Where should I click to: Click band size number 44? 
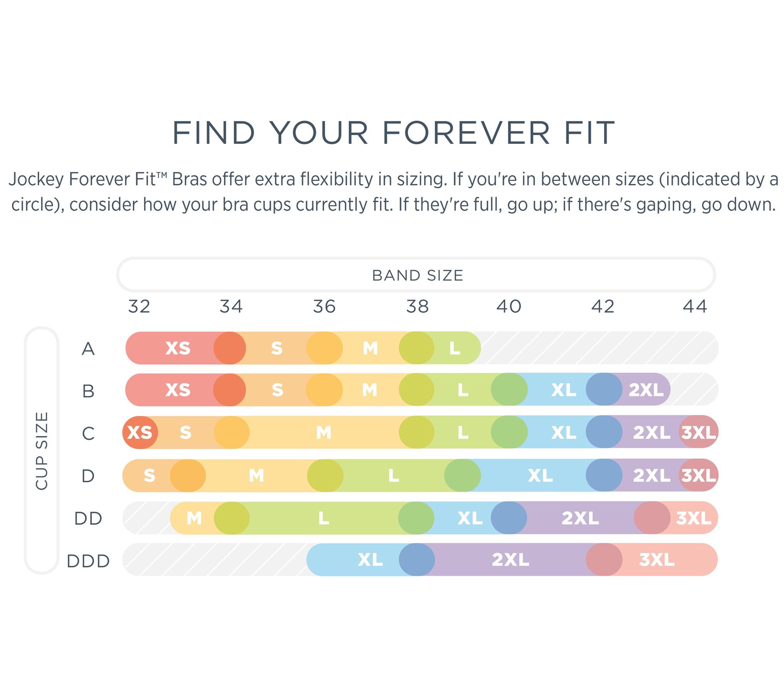pyautogui.click(x=695, y=306)
